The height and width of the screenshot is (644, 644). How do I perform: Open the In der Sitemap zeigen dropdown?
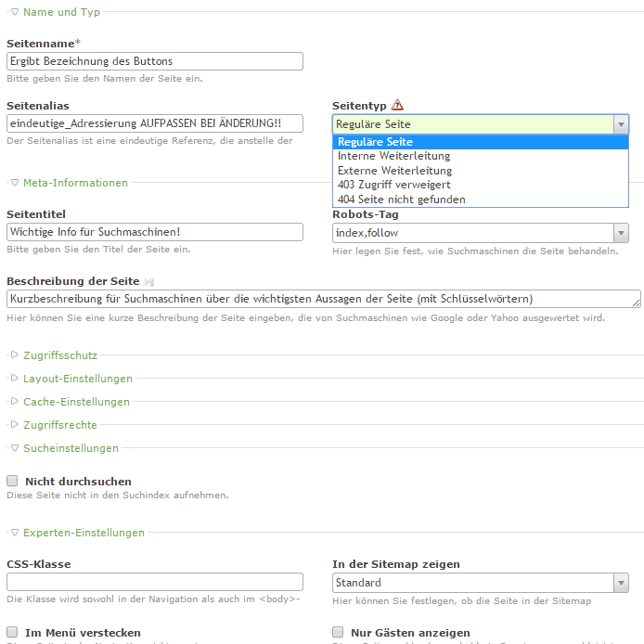click(x=480, y=583)
